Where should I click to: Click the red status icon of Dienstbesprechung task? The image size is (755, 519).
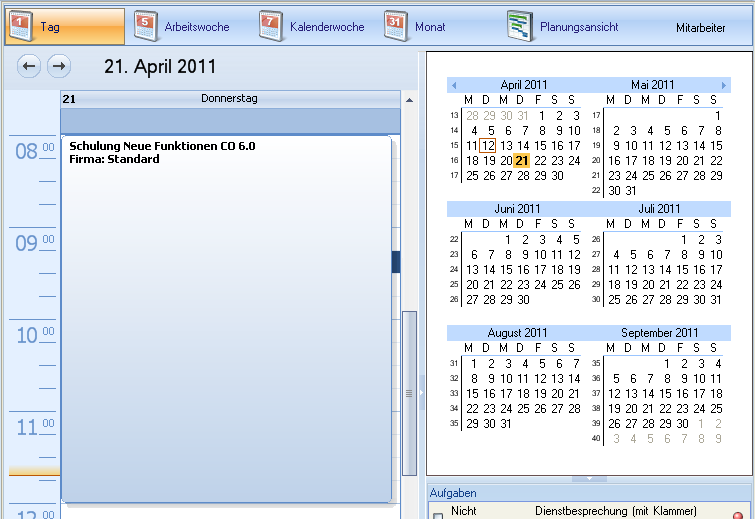point(738,514)
